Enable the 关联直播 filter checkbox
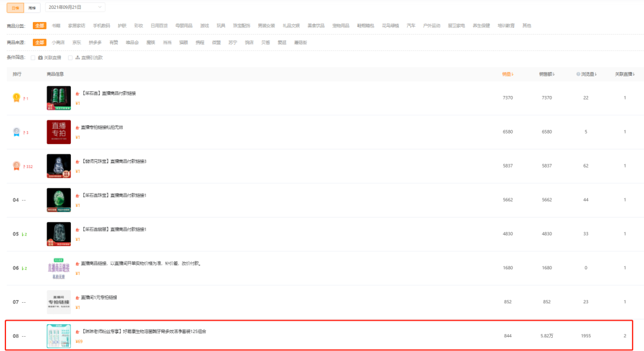Viewport: 644px width, 351px height. [x=33, y=58]
